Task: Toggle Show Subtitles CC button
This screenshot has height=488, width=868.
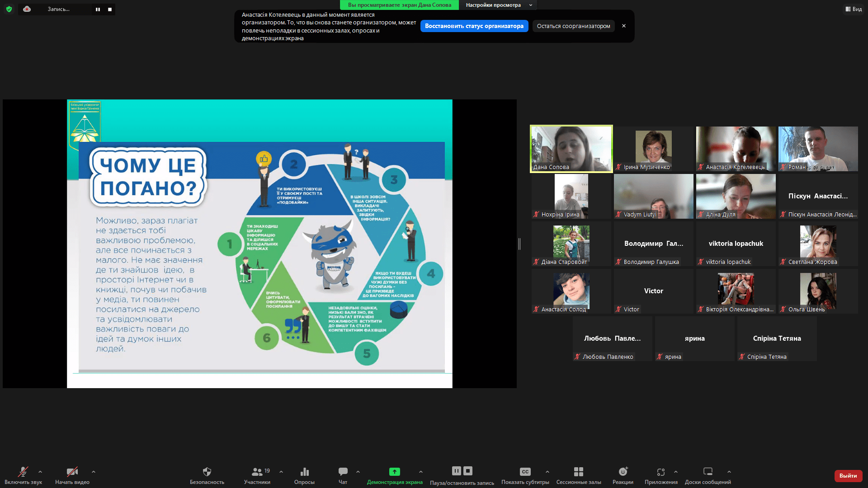Action: 525,472
